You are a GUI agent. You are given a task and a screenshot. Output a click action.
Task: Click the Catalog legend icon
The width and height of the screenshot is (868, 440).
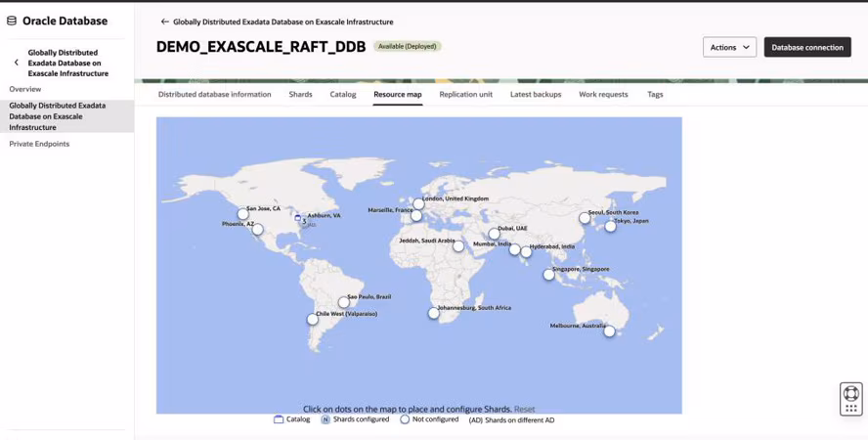coord(279,419)
